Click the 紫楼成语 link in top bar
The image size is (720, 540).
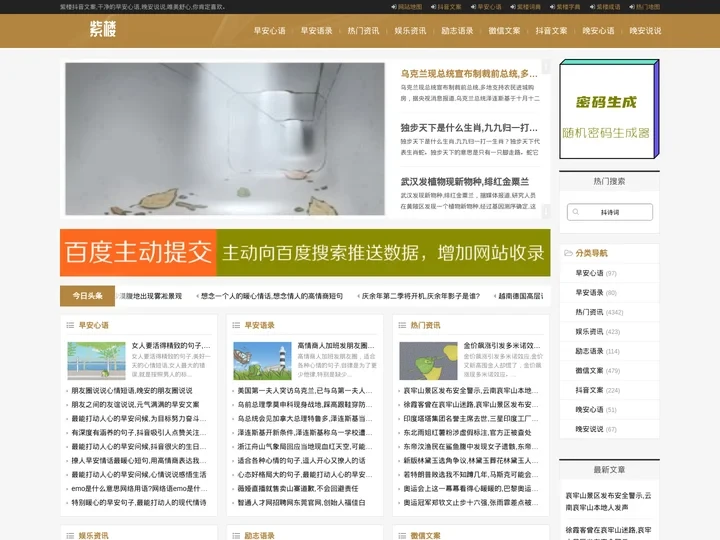608,7
